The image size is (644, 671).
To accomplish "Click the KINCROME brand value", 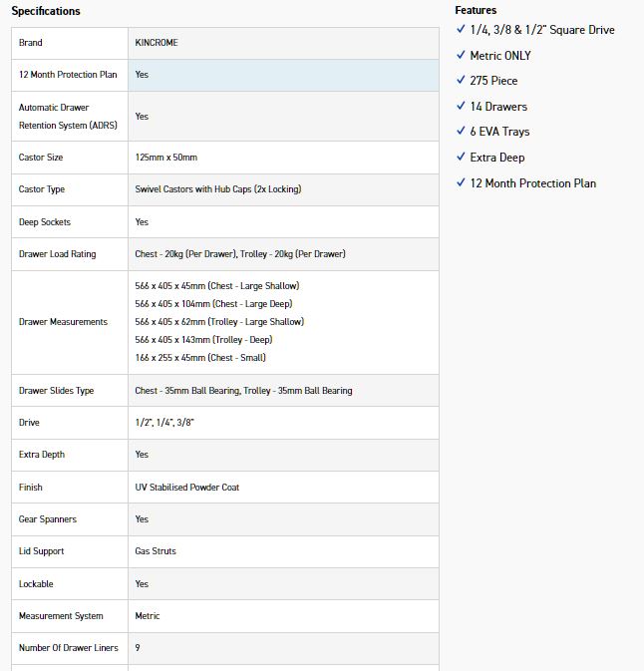I will pyautogui.click(x=157, y=43).
